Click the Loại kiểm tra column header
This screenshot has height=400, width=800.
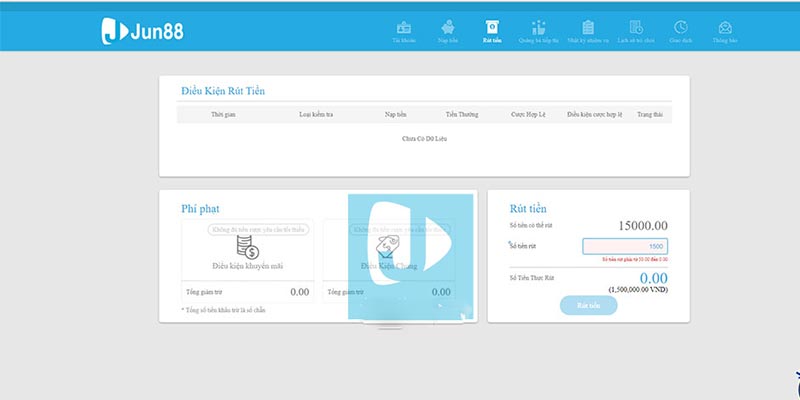tap(316, 115)
